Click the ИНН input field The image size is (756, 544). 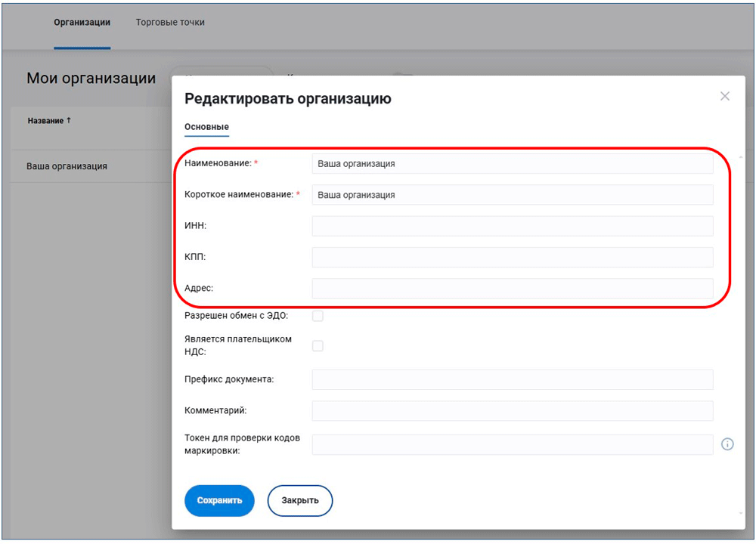coord(512,226)
